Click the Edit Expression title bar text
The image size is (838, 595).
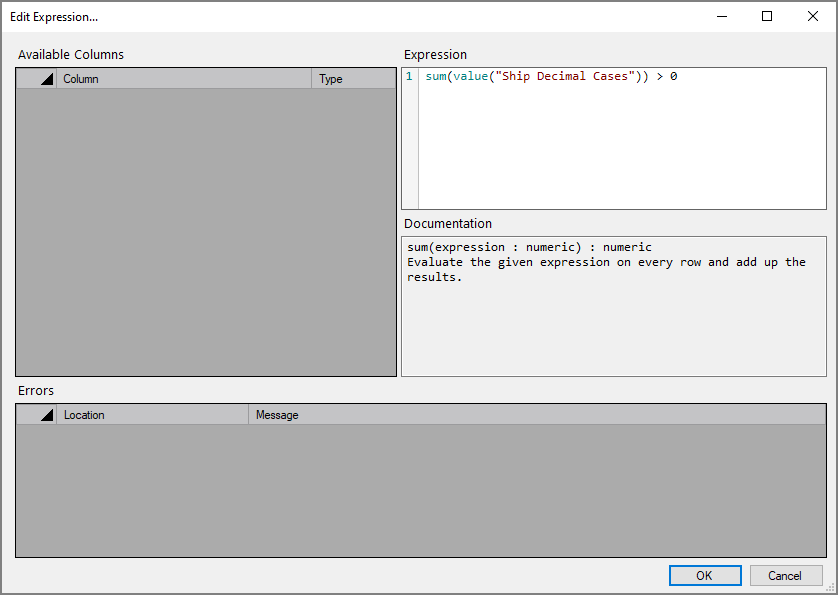pyautogui.click(x=54, y=16)
